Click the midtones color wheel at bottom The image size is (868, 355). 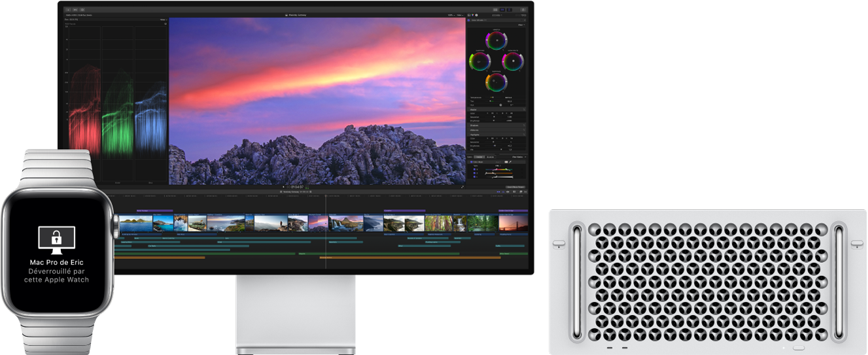[x=497, y=82]
